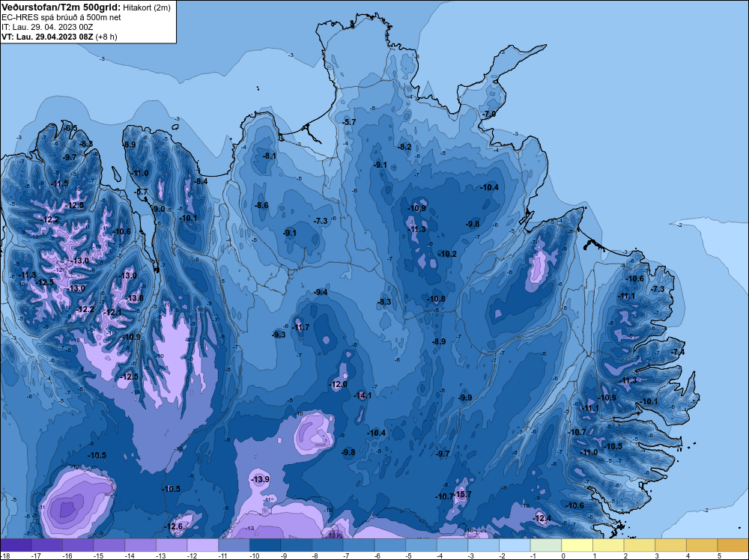Click the -11.7 temperature reading
Image resolution: width=749 pixels, height=560 pixels.
tap(301, 327)
